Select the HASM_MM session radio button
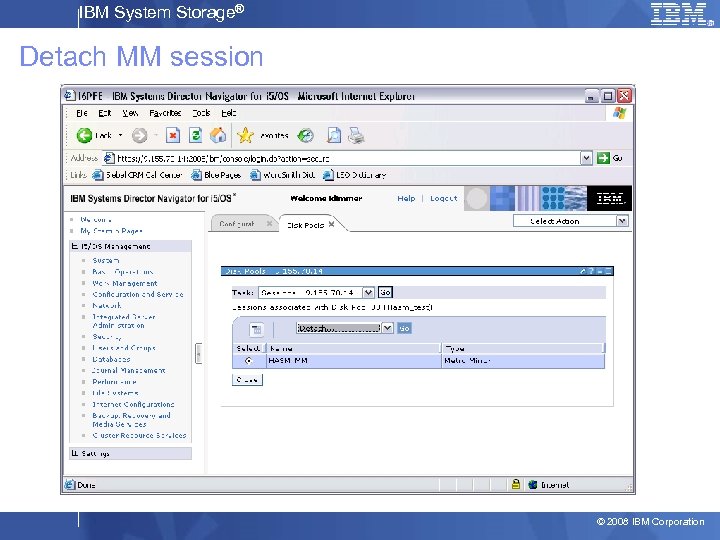720x540 pixels. coord(248,361)
